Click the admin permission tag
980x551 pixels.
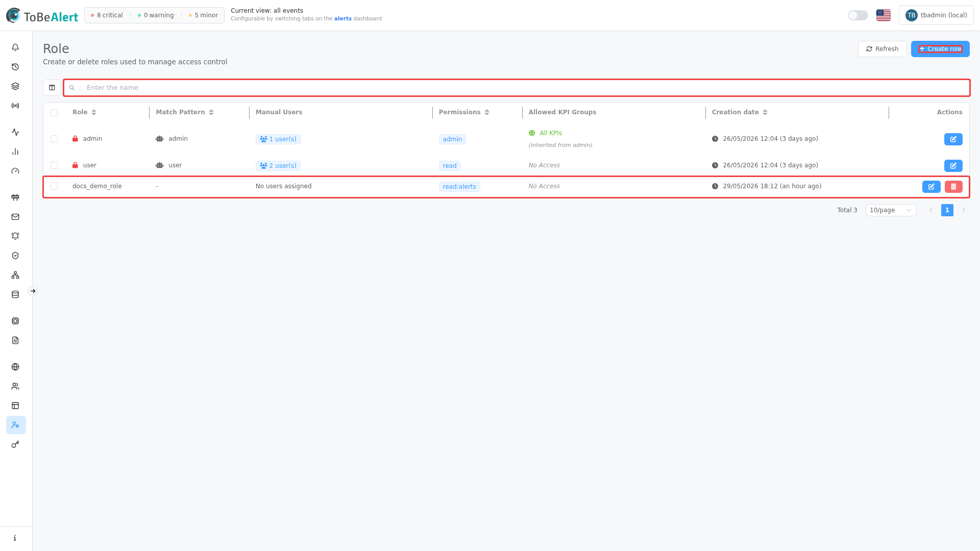(x=452, y=139)
